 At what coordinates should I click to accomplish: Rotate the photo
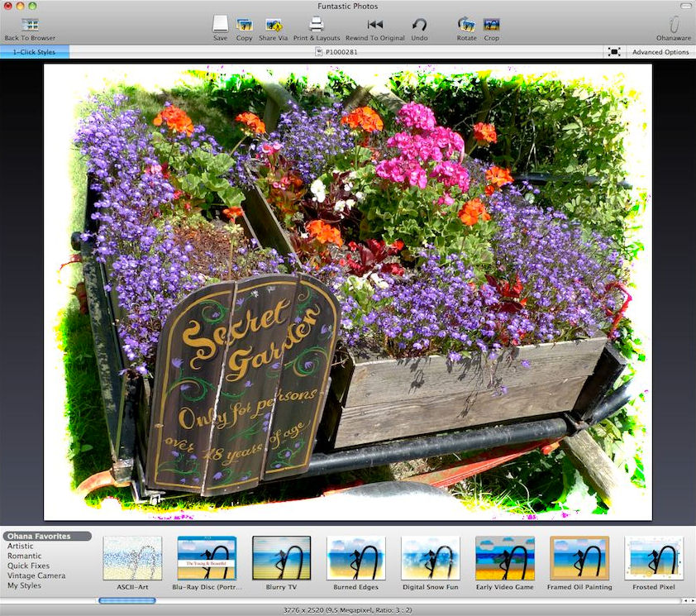click(466, 25)
